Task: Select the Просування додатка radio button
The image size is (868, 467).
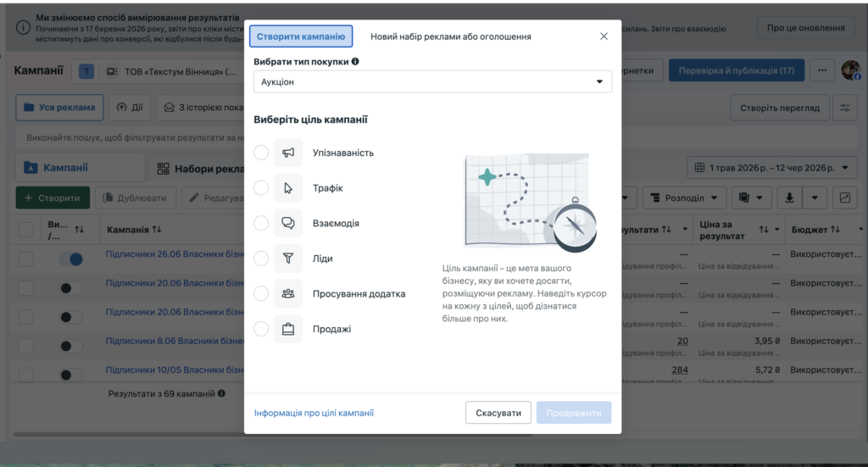Action: click(261, 294)
